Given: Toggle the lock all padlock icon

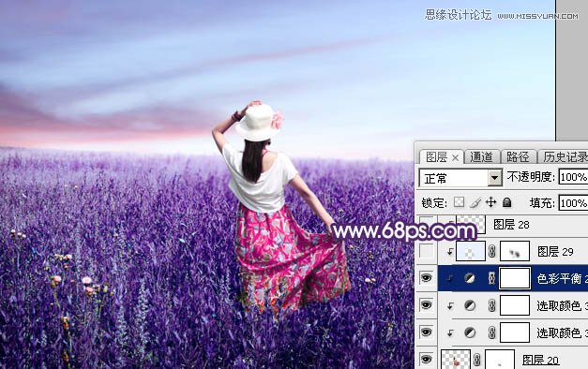Looking at the screenshot, I should coord(507,202).
